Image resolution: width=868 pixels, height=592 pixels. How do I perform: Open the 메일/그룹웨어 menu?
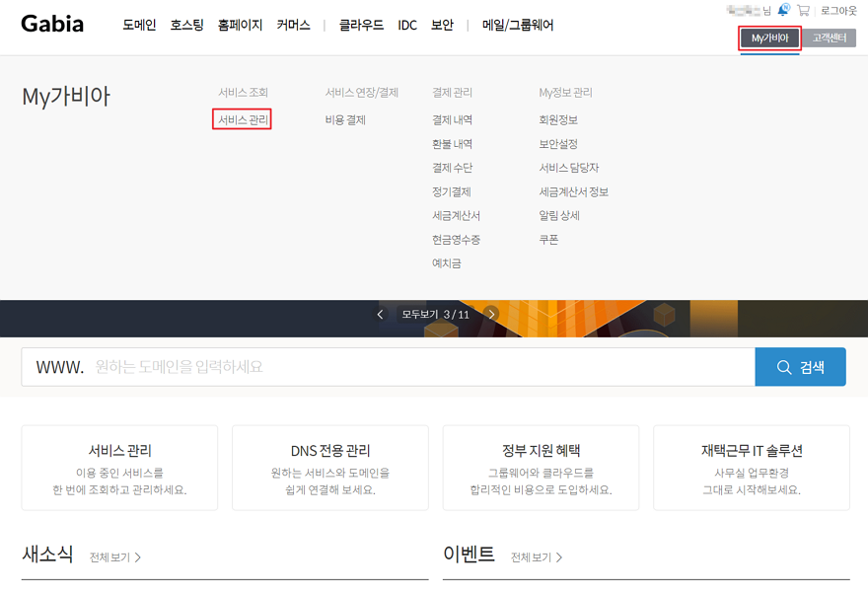tap(518, 25)
